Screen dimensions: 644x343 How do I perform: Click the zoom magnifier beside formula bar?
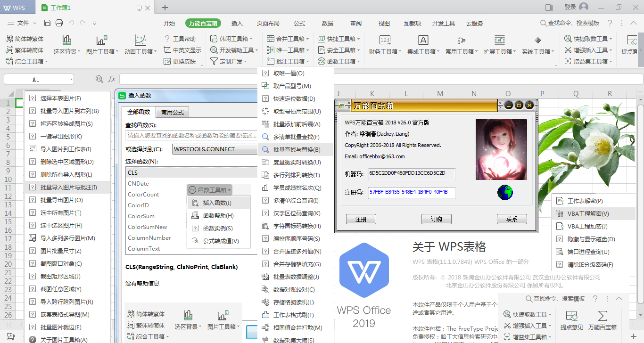point(99,79)
